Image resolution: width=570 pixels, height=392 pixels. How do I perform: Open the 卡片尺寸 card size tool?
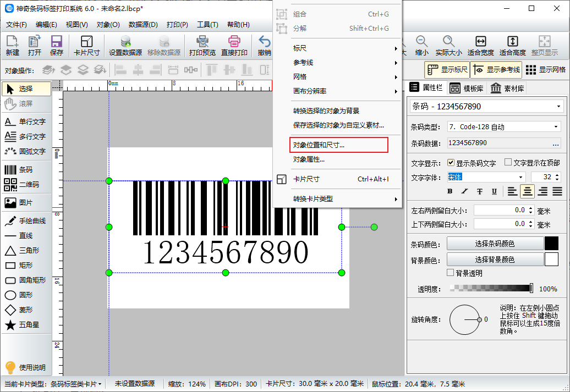click(86, 46)
